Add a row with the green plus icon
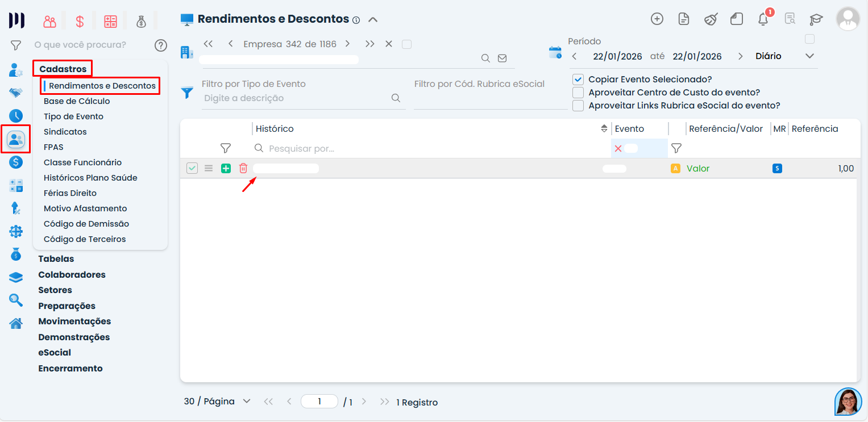The height and width of the screenshot is (422, 868). 226,168
